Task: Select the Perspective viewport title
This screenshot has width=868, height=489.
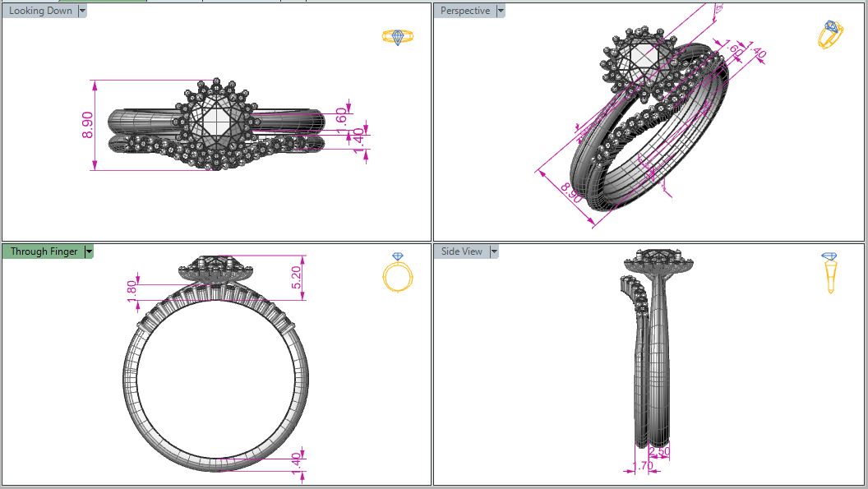Action: (464, 11)
